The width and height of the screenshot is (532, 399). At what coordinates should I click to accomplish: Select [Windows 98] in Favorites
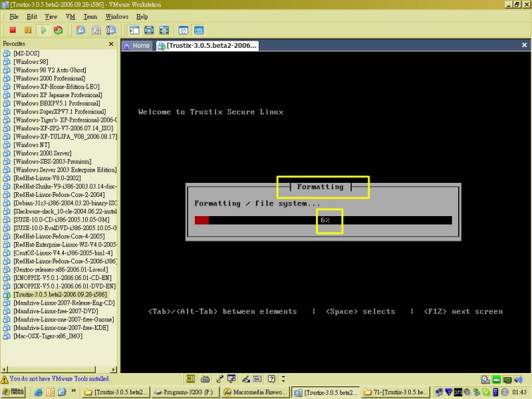click(31, 62)
